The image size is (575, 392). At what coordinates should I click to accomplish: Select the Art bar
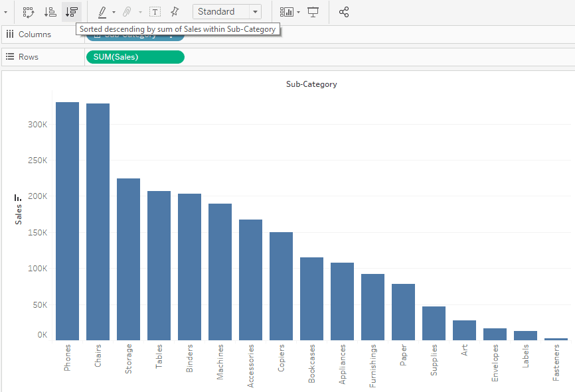(464, 330)
